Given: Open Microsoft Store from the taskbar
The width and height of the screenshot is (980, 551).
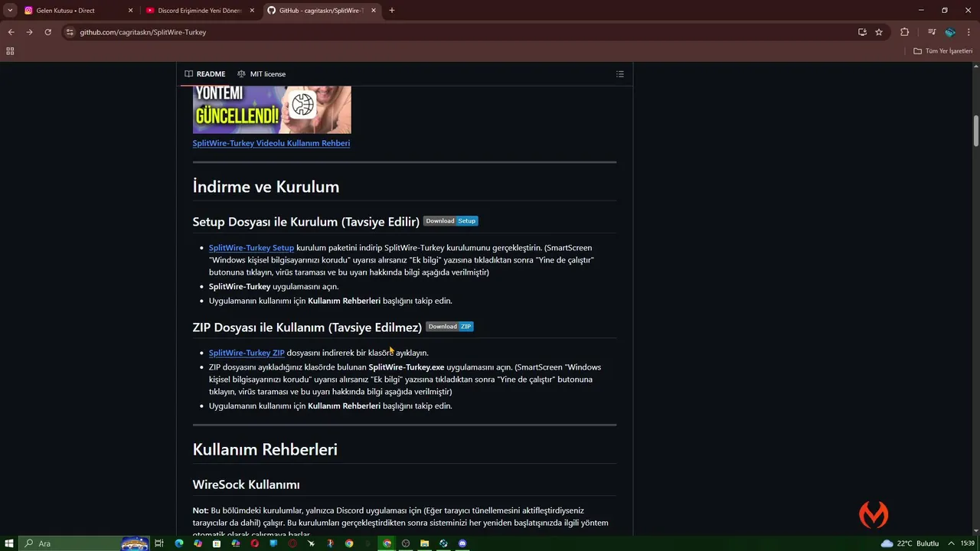Looking at the screenshot, I should coord(216,543).
